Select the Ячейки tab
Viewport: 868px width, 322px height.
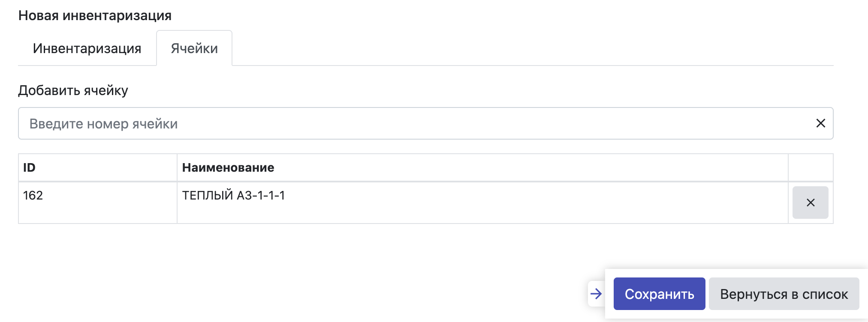(x=194, y=48)
